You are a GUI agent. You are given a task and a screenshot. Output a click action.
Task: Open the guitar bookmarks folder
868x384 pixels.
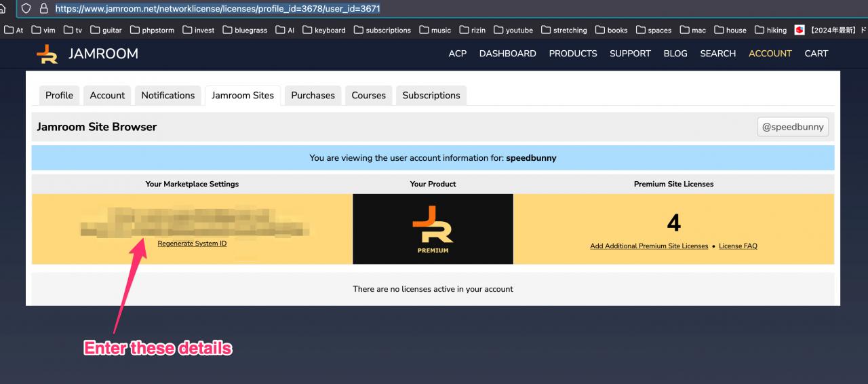coord(106,30)
